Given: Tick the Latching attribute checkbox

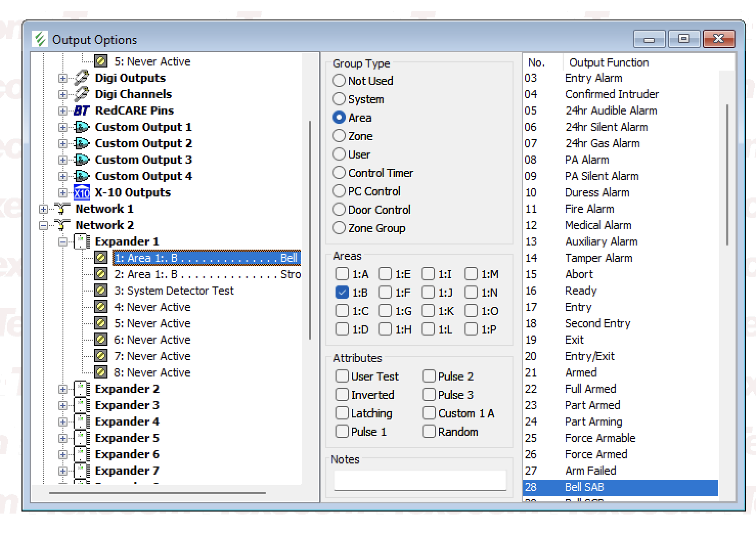Looking at the screenshot, I should click(x=342, y=413).
